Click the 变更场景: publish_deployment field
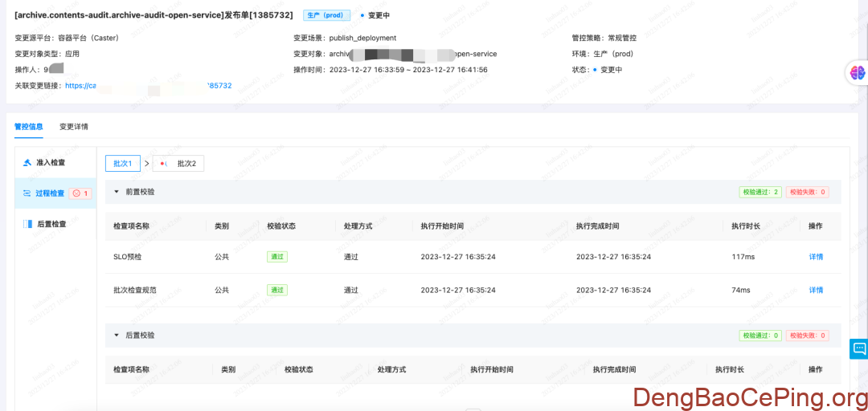This screenshot has height=411, width=868. pyautogui.click(x=345, y=39)
